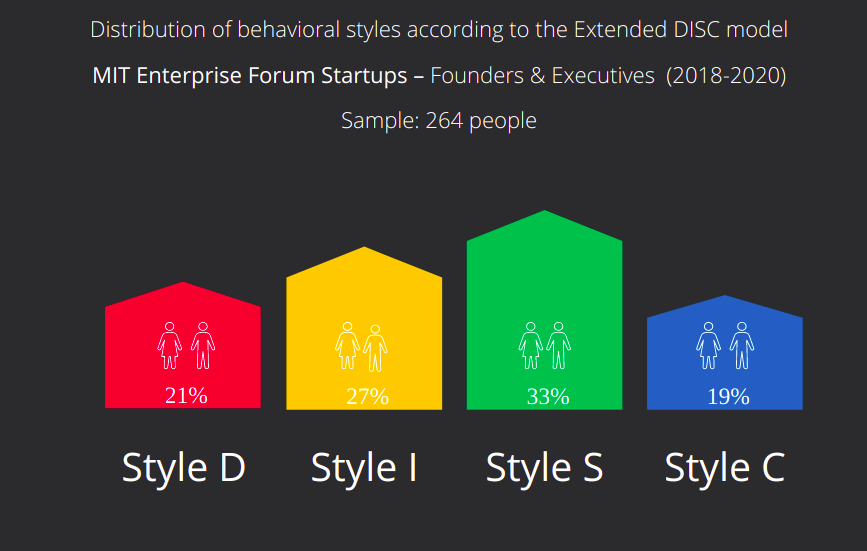Viewport: 867px width, 551px height.
Task: Click the people icon in green Style S bar
Action: (545, 345)
